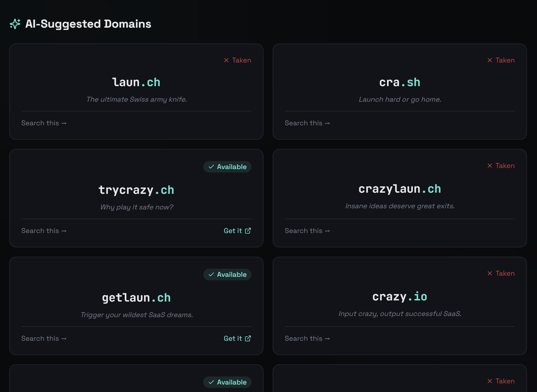
Task: Click the external link icon for trycrazy.ch
Action: coord(248,231)
